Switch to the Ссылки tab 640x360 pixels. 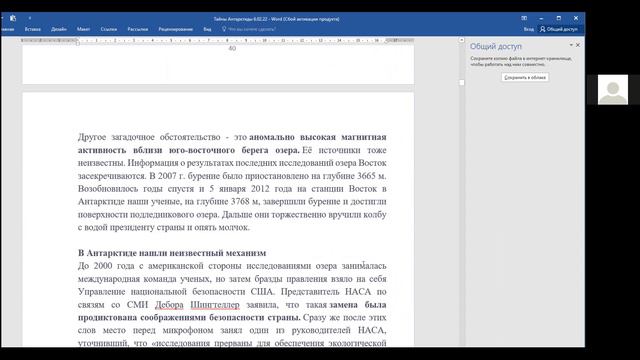109,29
